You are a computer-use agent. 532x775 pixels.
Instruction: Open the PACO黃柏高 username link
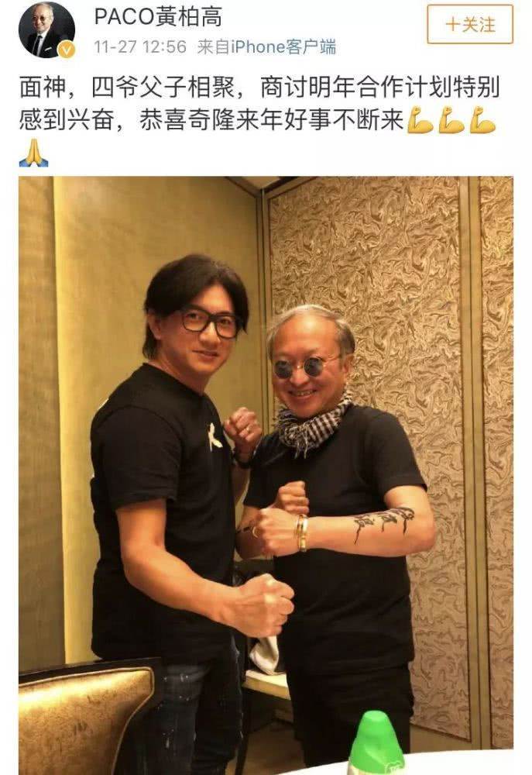coord(158,17)
